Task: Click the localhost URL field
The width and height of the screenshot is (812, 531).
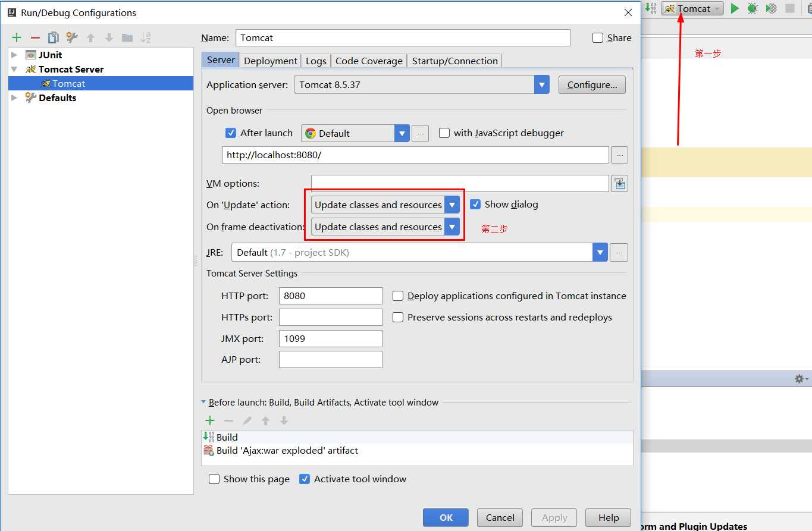Action: pos(415,155)
